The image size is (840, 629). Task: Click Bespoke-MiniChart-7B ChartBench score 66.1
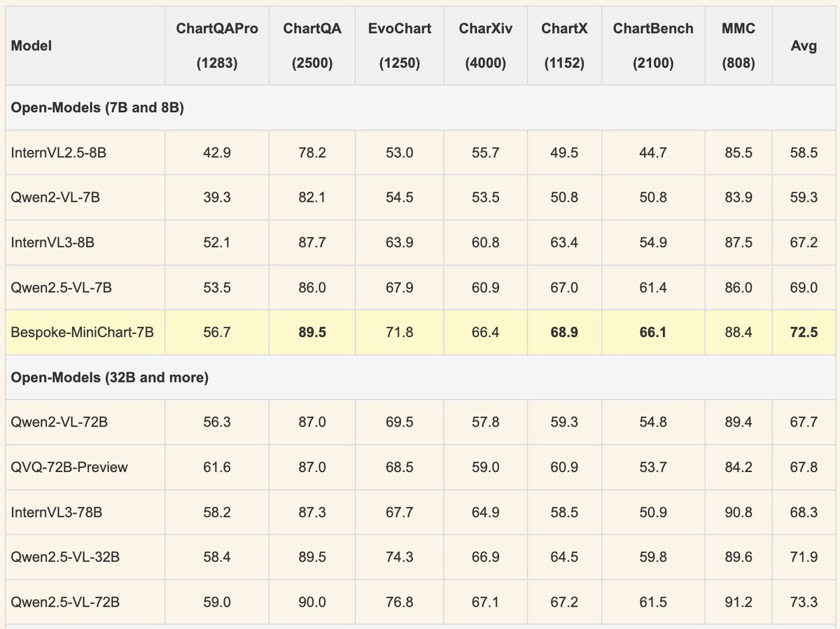pos(653,332)
